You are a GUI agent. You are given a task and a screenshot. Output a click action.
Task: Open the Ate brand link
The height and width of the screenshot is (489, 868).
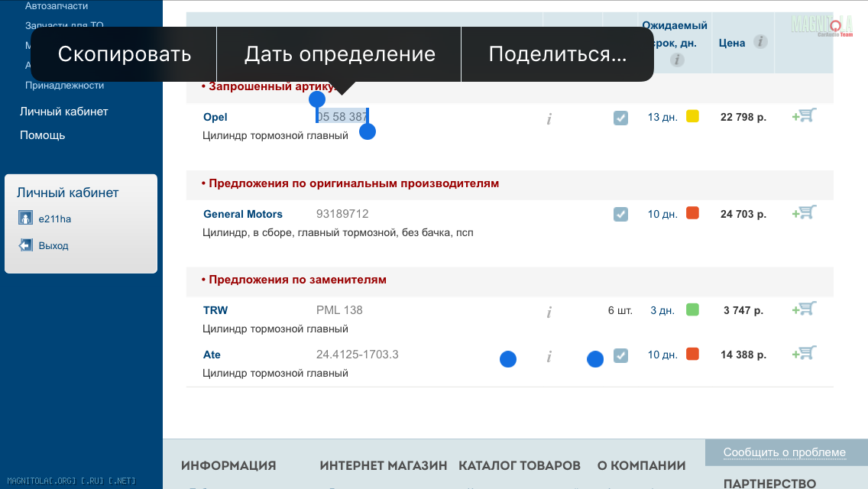pyautogui.click(x=212, y=355)
